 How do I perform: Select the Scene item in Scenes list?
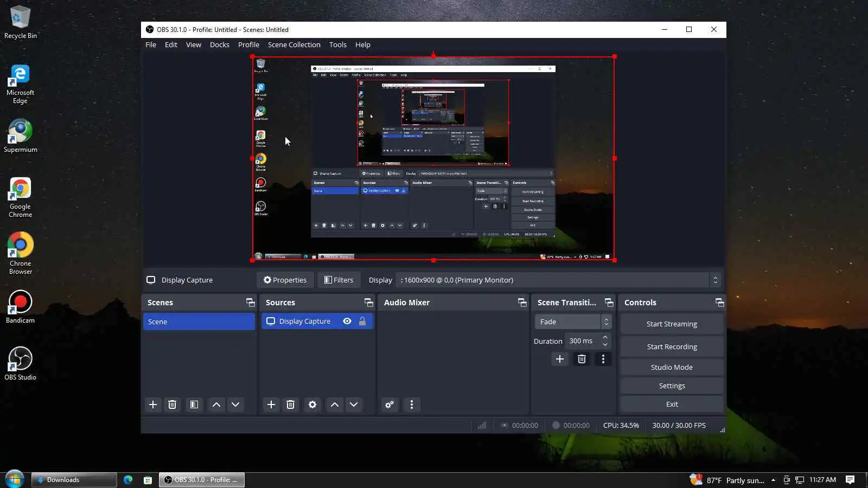tap(199, 322)
